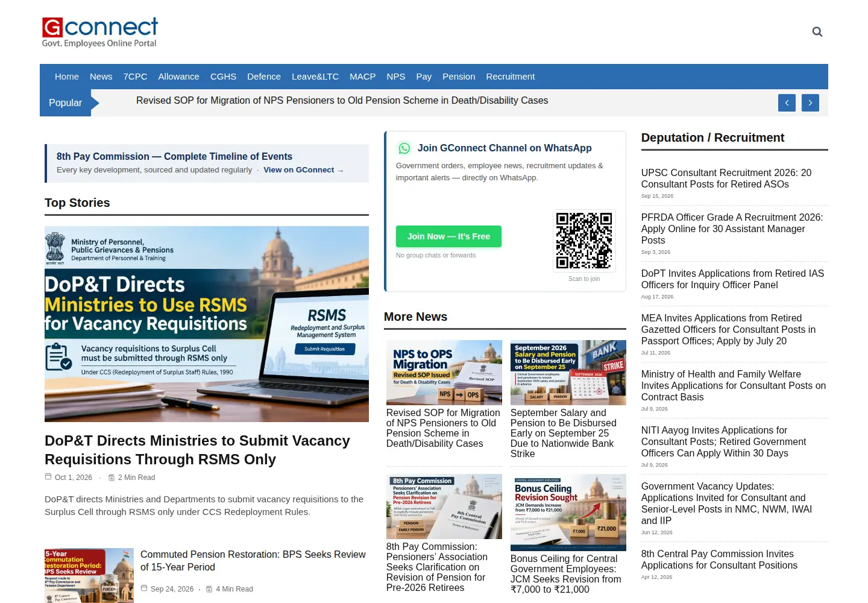Open the MACP menu item

(x=363, y=77)
